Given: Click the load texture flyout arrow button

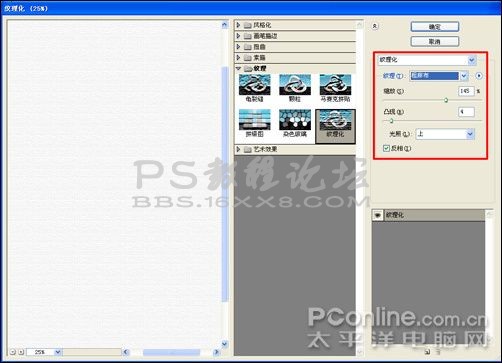Looking at the screenshot, I should click(479, 76).
